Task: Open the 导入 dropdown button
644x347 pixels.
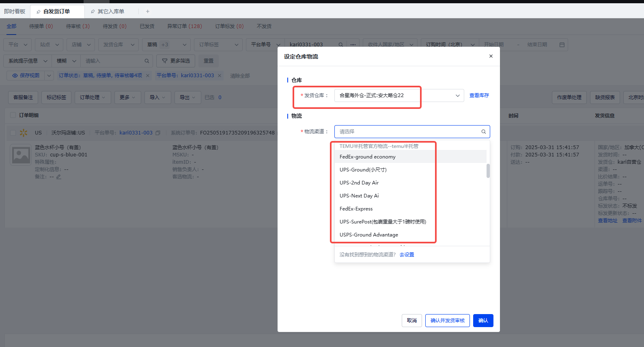Action: [x=158, y=98]
